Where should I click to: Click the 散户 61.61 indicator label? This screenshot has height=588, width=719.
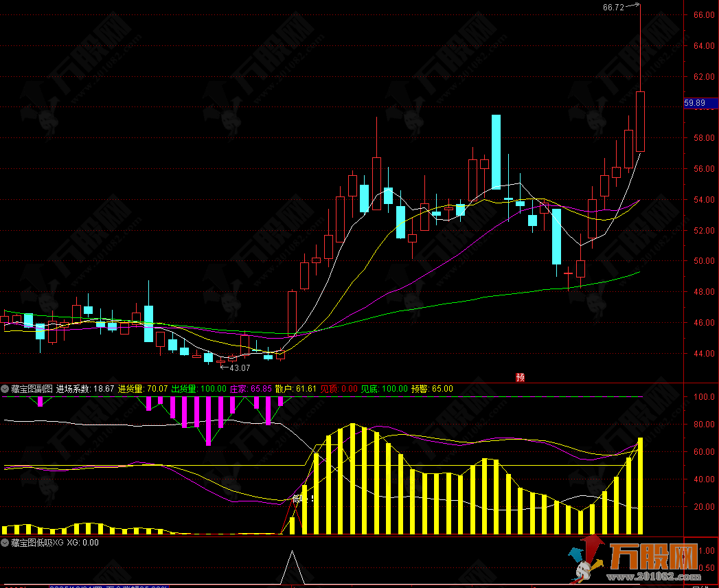[x=296, y=389]
